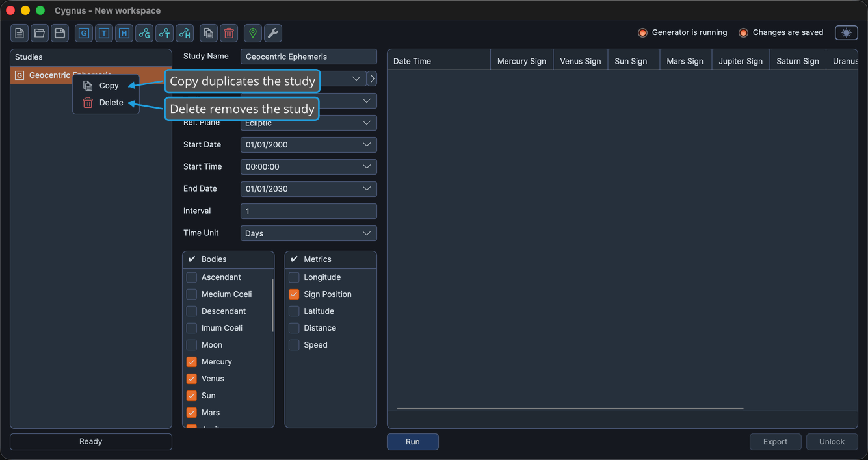Click the horizontal scrollbar in results table
This screenshot has height=460, width=868.
pos(570,409)
